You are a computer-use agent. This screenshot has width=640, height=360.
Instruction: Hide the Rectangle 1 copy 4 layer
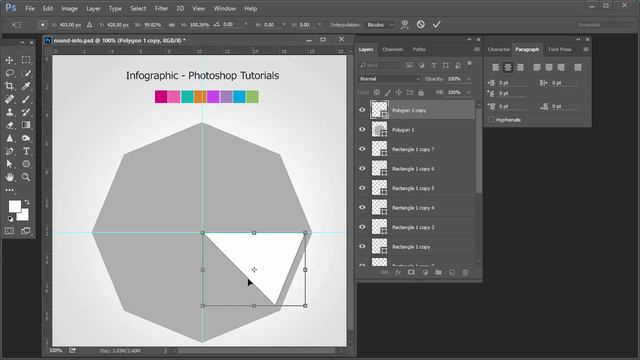[x=362, y=207]
